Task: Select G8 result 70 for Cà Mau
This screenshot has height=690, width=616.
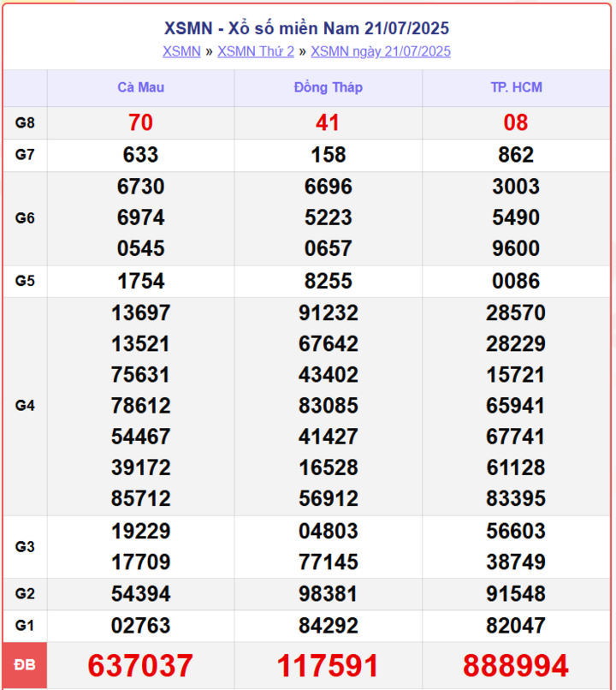Action: tap(140, 122)
